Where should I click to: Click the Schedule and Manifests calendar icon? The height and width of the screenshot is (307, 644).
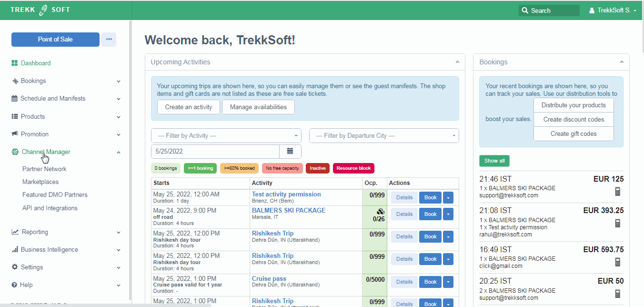15,99
